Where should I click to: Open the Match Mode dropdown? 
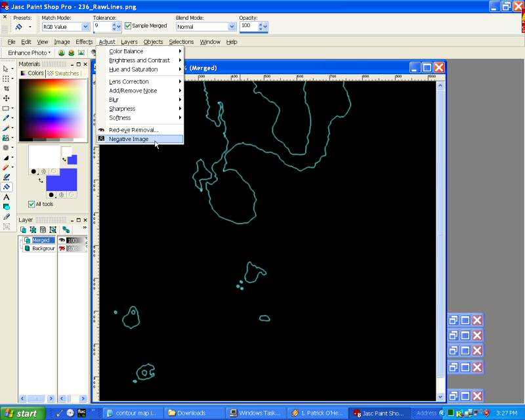85,27
